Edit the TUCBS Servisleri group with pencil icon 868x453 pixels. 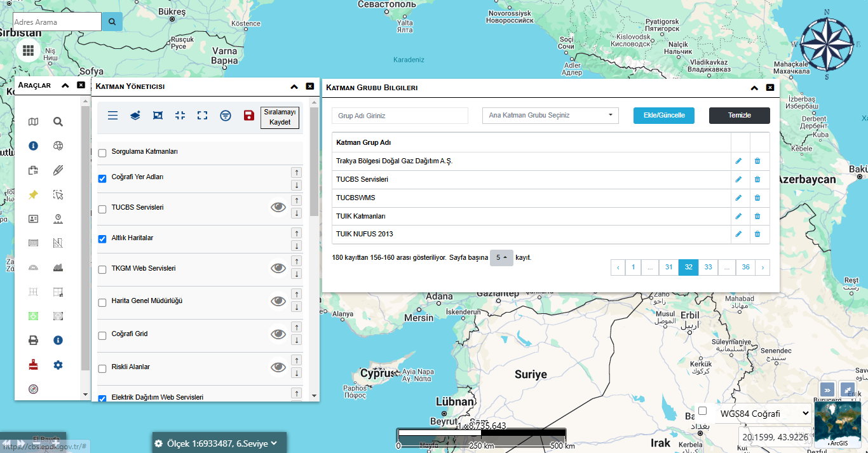(738, 179)
